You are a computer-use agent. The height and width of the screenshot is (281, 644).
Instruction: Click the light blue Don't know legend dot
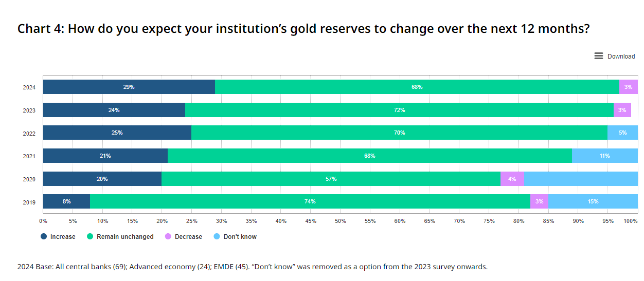coord(217,237)
